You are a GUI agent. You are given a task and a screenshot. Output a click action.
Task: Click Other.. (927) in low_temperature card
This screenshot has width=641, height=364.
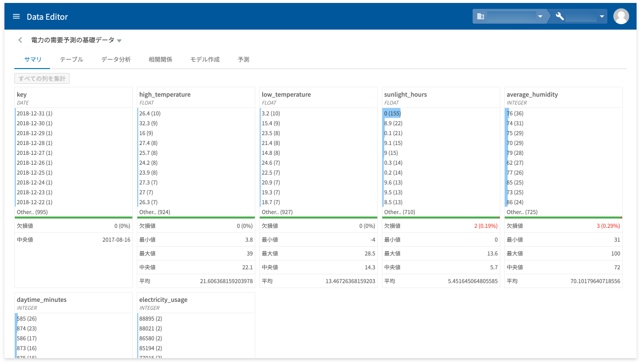[277, 212]
